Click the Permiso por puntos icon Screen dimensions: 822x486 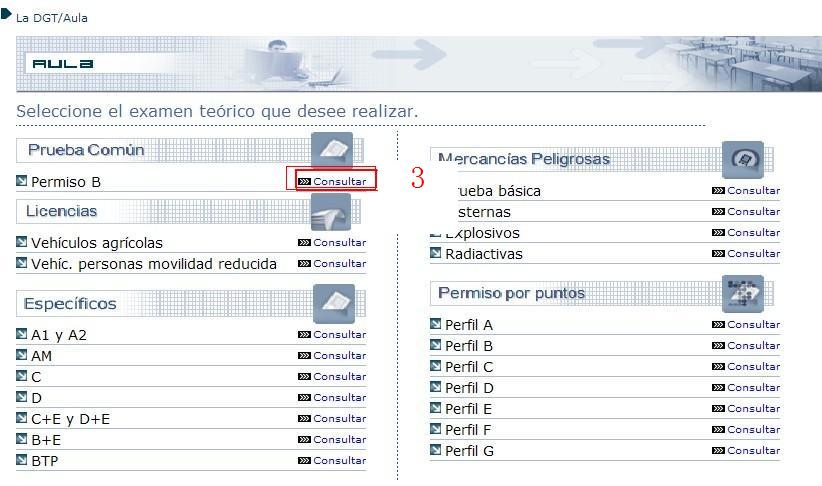tap(742, 293)
